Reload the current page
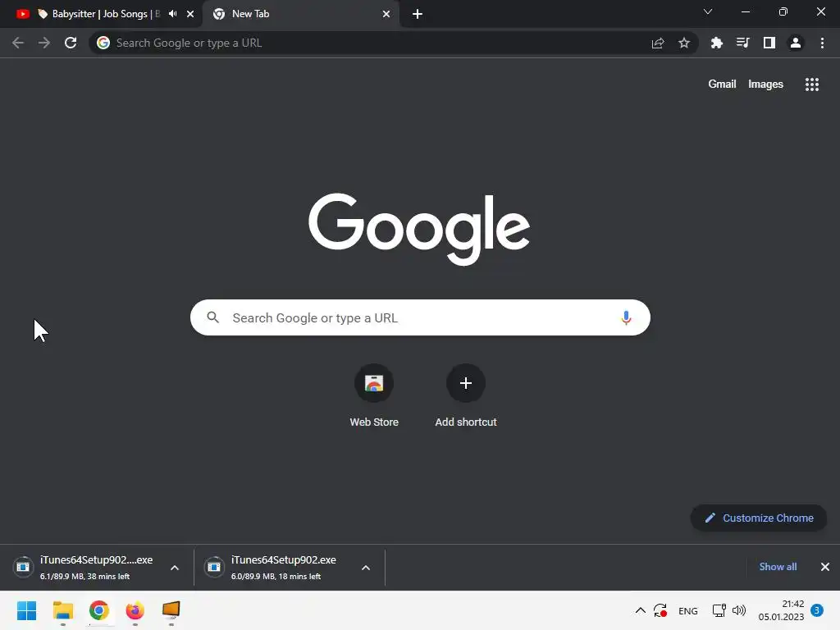Screen dimensions: 840x630 tap(71, 43)
